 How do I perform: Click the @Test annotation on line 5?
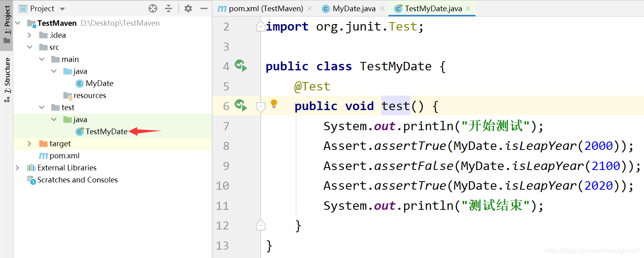312,86
